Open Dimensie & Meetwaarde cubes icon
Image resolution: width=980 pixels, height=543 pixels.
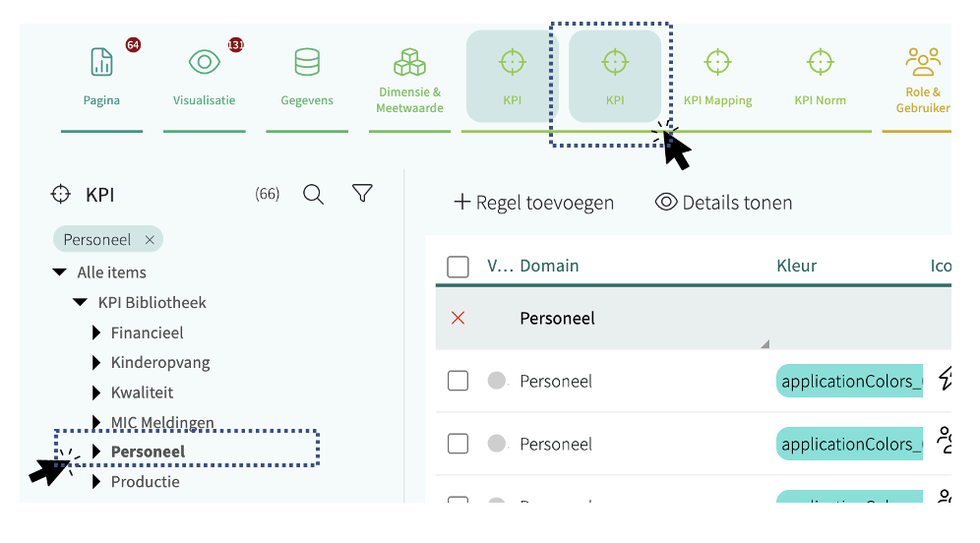[409, 63]
